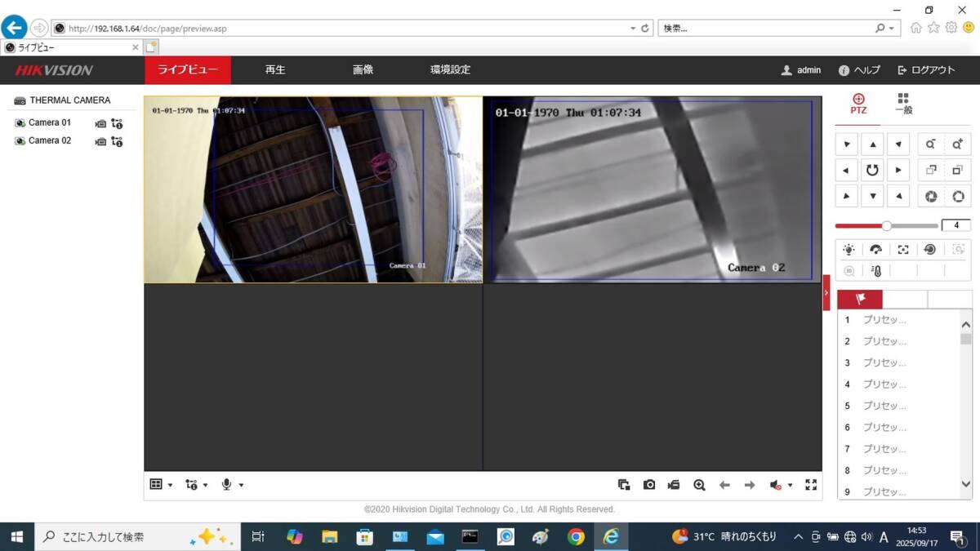Capture a snapshot with the camera icon
Screen dimensions: 980x551
pyautogui.click(x=649, y=485)
